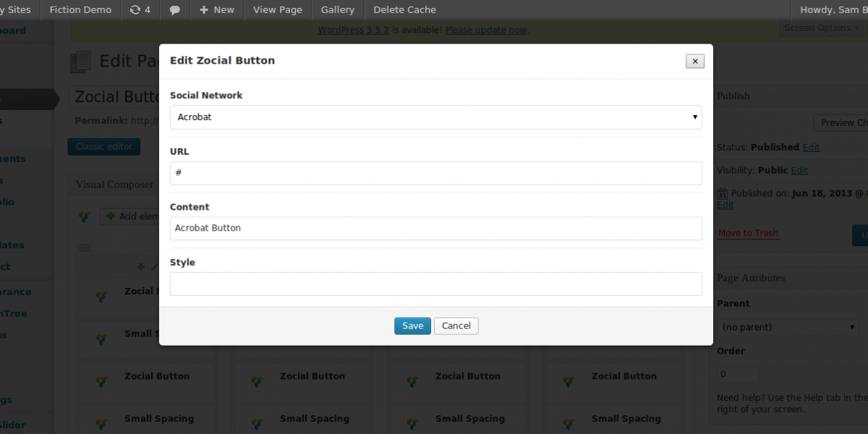Click Delete Cache in the admin bar

(405, 9)
